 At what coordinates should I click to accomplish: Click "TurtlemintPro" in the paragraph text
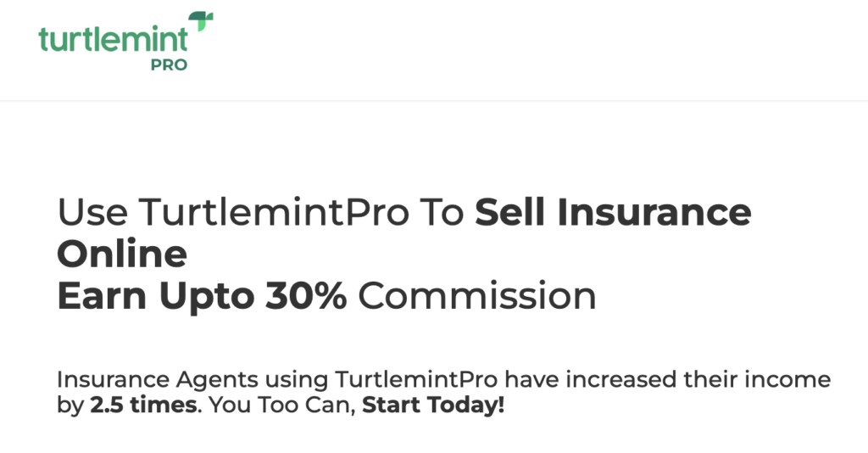coord(415,380)
